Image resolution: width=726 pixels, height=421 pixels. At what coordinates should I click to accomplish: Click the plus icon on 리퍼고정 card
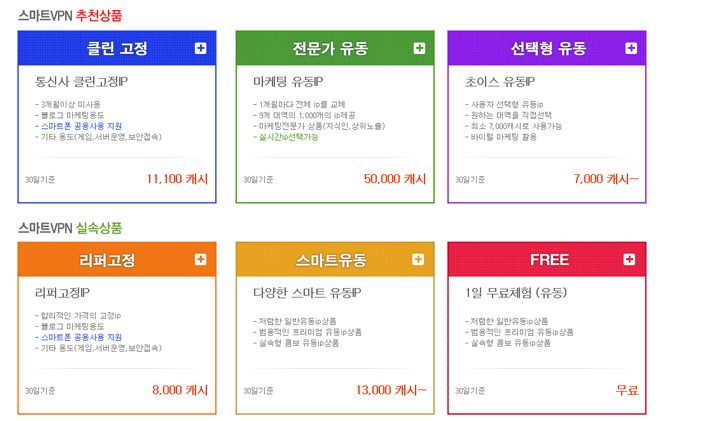coord(201,260)
